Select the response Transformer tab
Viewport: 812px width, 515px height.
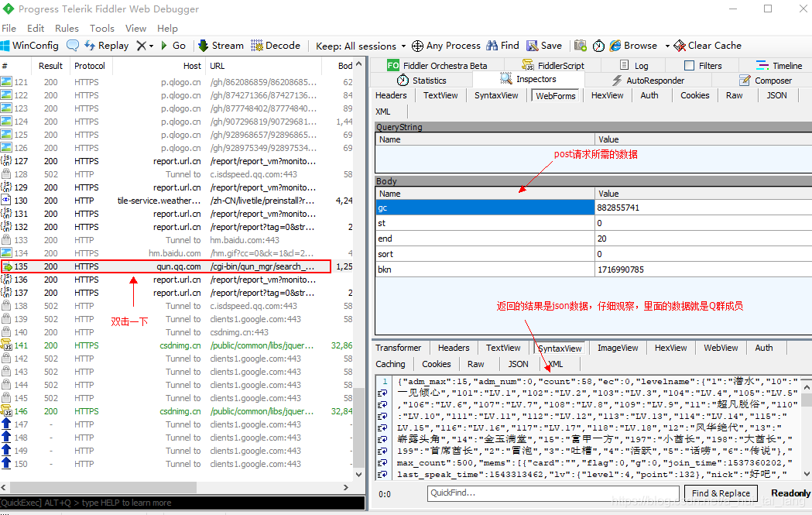click(x=398, y=348)
